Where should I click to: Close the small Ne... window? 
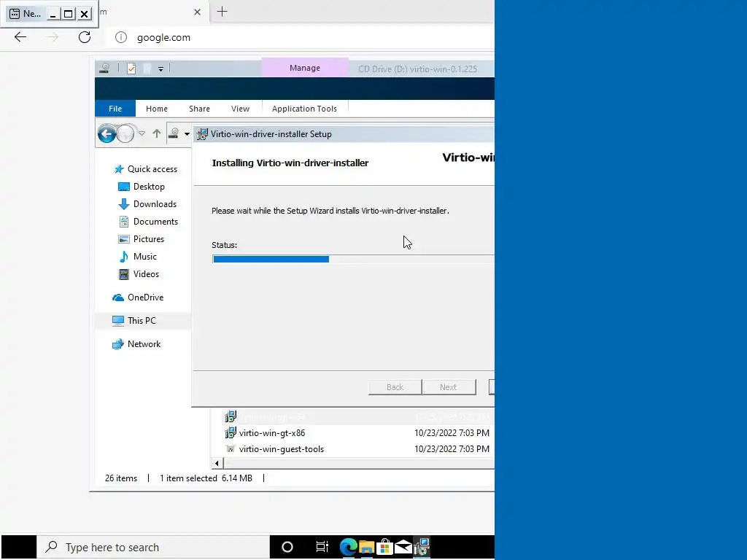[x=85, y=14]
